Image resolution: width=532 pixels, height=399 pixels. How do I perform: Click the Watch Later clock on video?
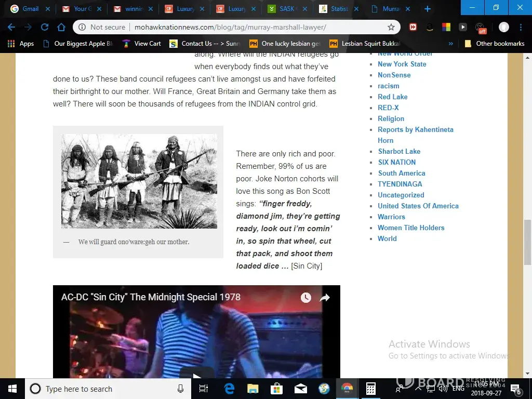tap(305, 297)
